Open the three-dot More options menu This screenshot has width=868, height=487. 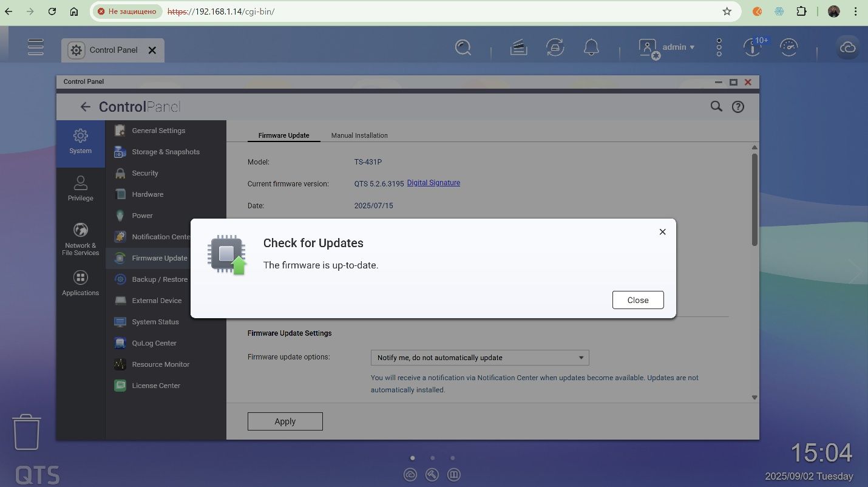coord(719,47)
